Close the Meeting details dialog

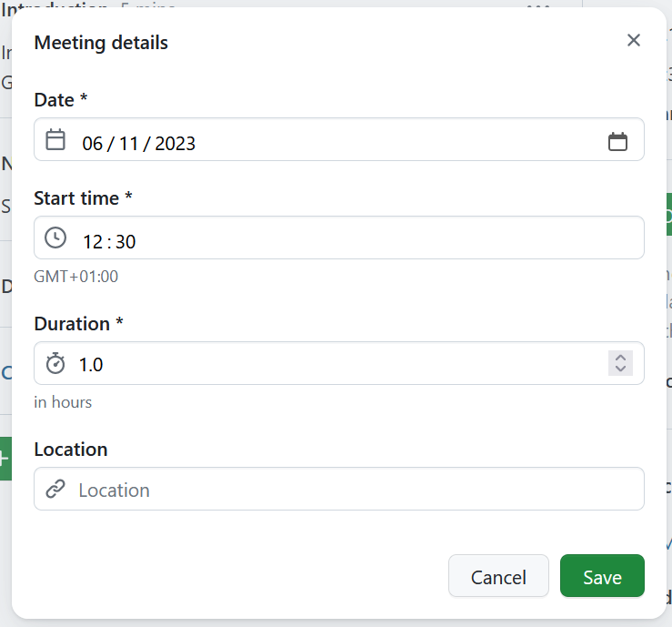point(634,40)
